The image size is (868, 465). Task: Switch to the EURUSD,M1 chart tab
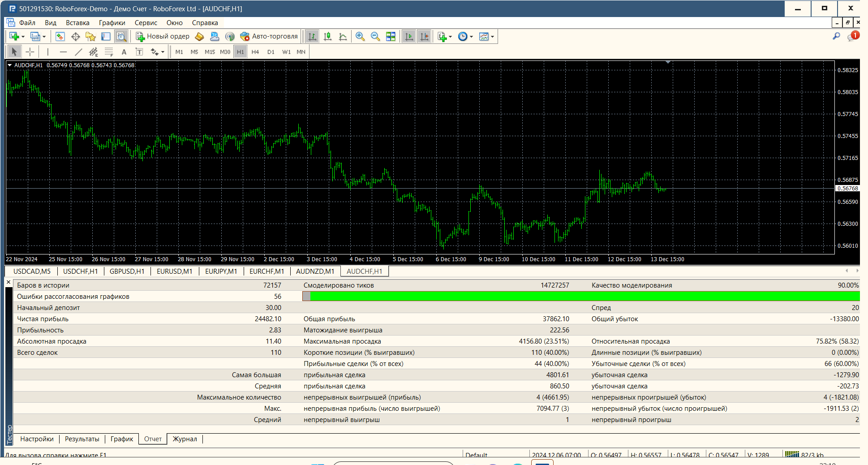tap(174, 271)
